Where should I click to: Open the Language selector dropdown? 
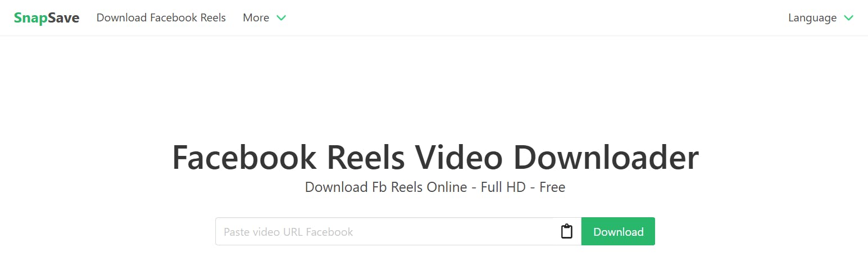pos(821,17)
